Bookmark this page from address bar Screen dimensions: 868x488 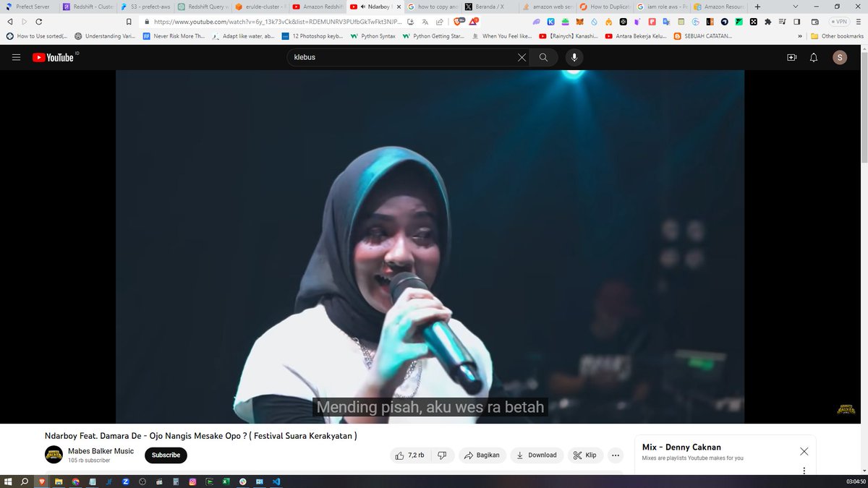point(129,22)
